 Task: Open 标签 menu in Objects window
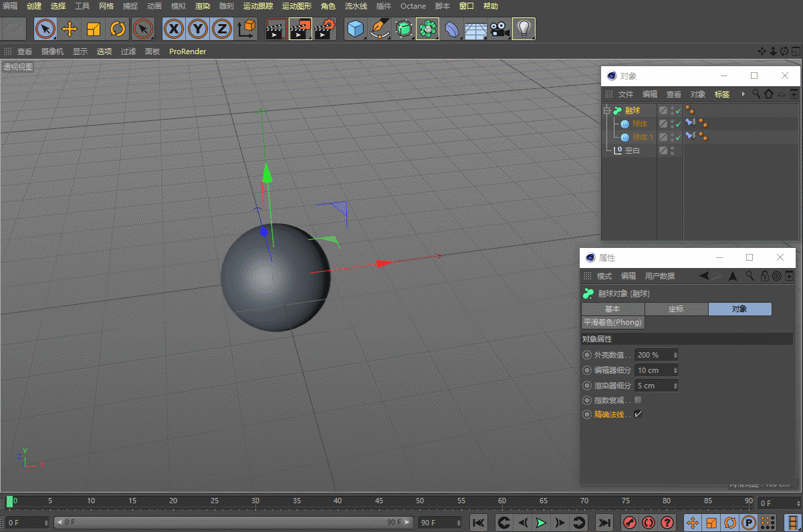(x=722, y=94)
